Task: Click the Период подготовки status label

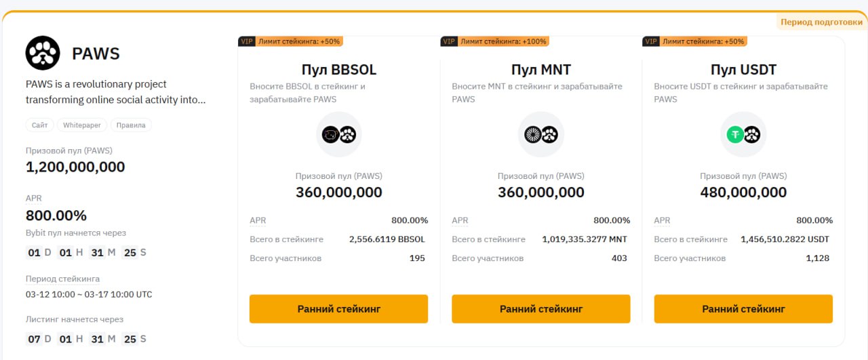Action: pos(821,22)
